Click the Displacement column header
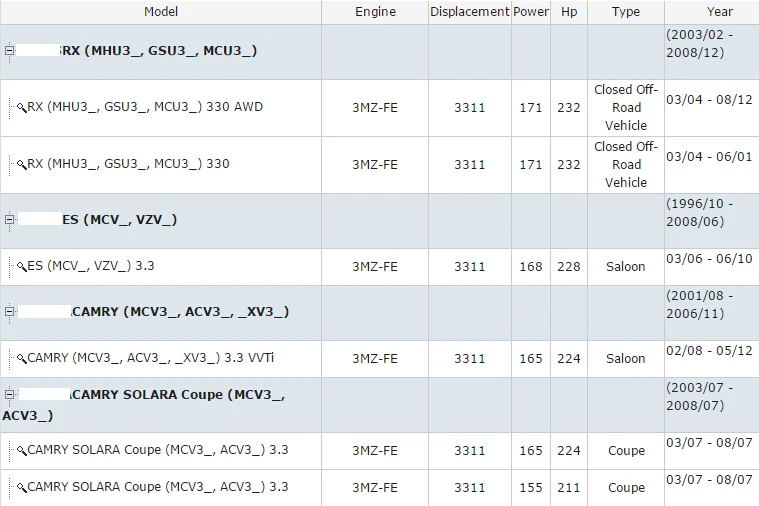Viewport: 759px width, 506px height. [470, 12]
